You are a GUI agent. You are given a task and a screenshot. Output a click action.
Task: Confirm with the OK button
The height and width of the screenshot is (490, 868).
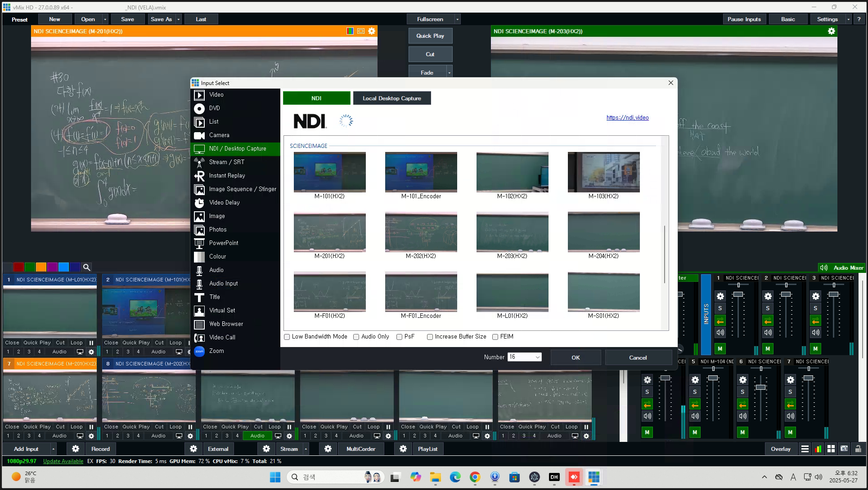(576, 357)
